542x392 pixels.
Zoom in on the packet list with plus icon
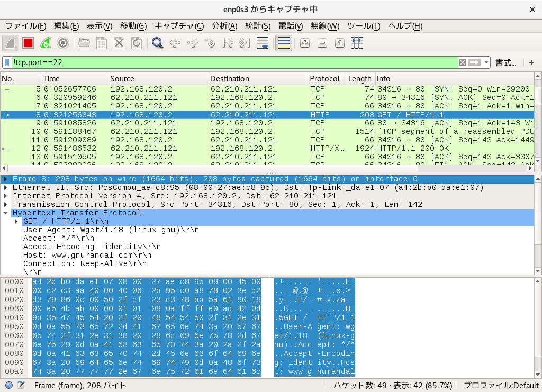point(304,43)
